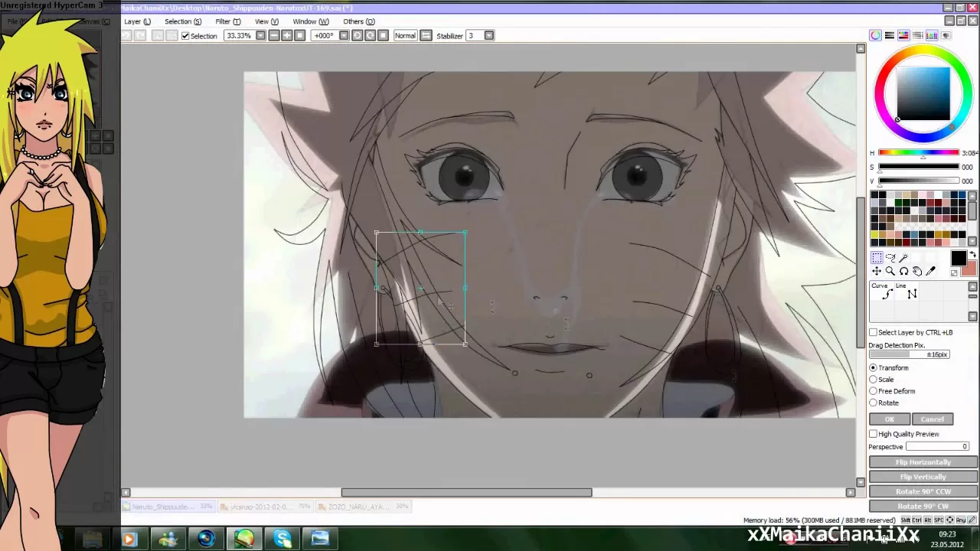
Task: Rotate canvas view clockwise
Action: [370, 35]
